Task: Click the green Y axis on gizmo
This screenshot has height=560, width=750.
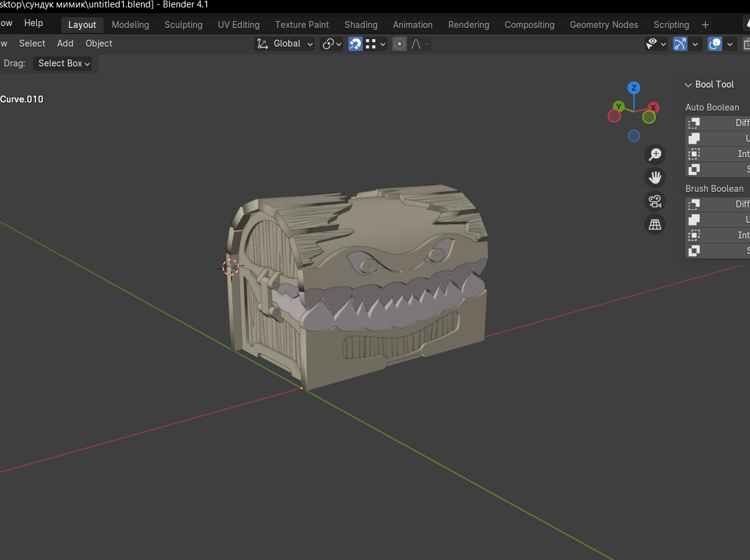Action: click(618, 107)
